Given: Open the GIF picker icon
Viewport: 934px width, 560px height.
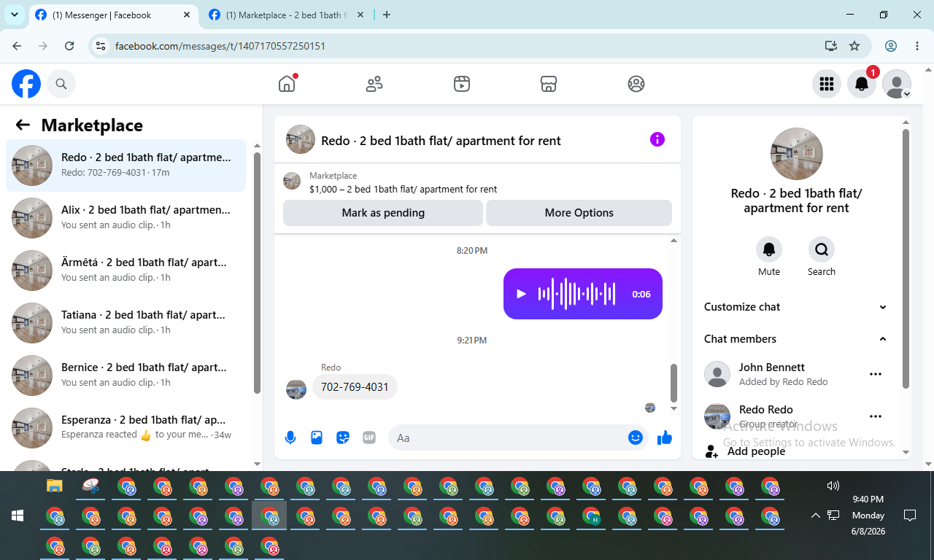Looking at the screenshot, I should [369, 437].
